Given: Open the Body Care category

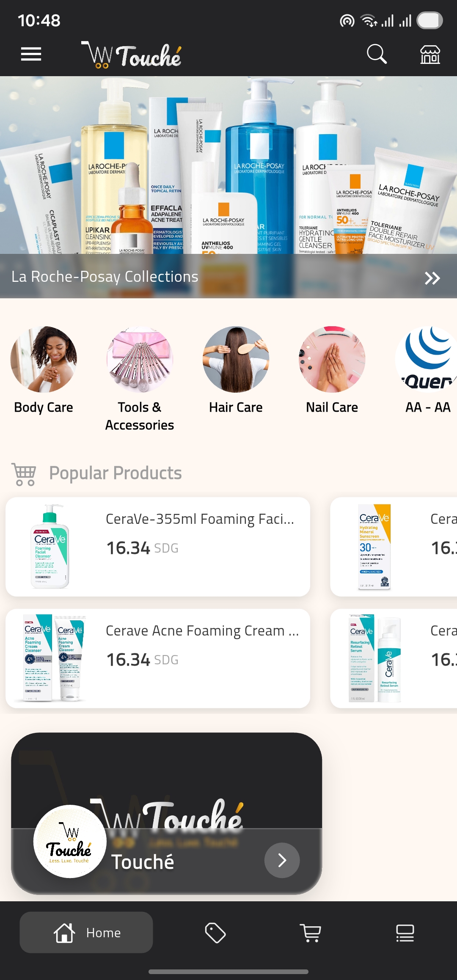Looking at the screenshot, I should click(44, 370).
